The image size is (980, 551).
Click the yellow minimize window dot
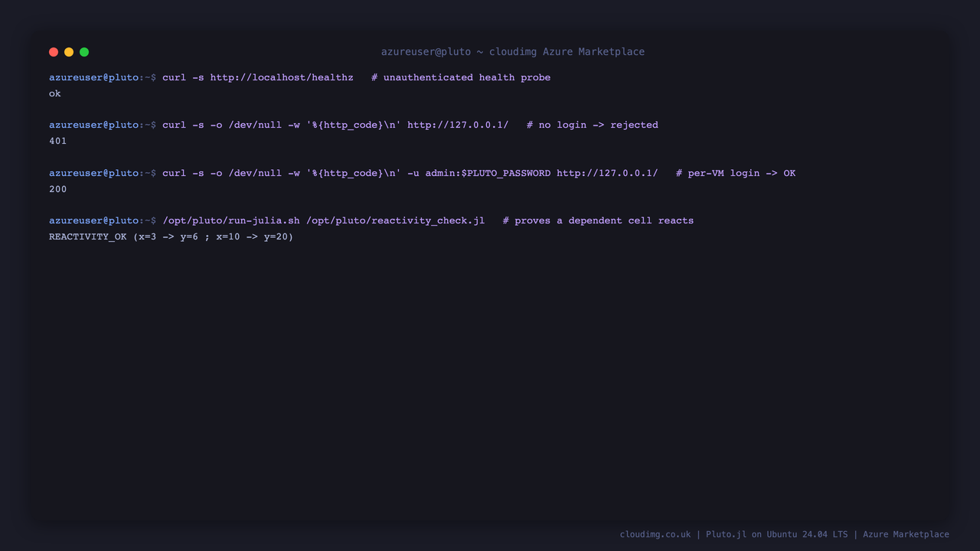click(x=69, y=52)
